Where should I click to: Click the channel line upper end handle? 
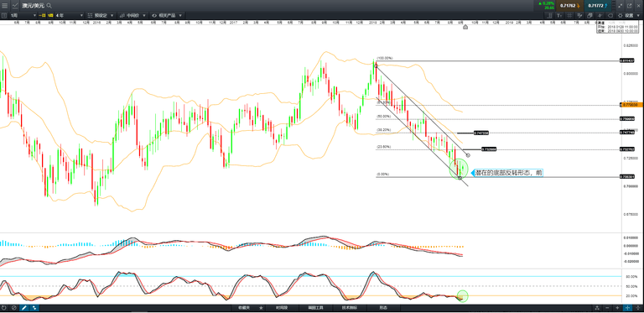[376, 65]
